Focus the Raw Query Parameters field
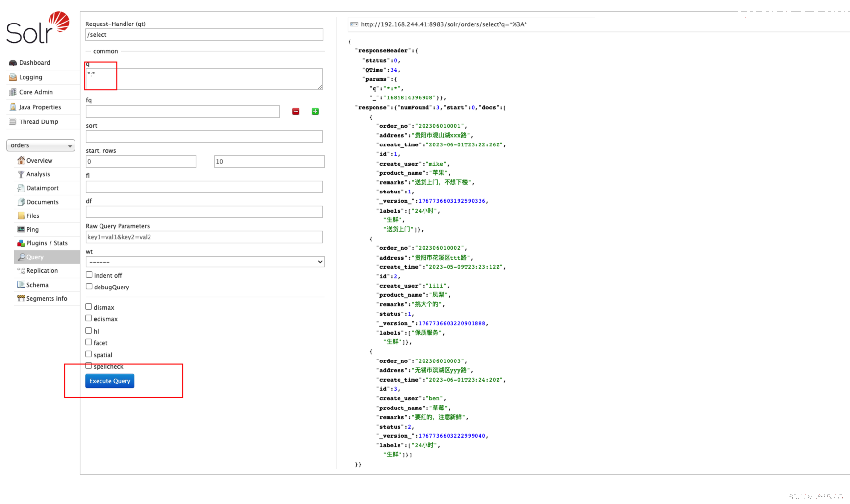 click(x=204, y=237)
